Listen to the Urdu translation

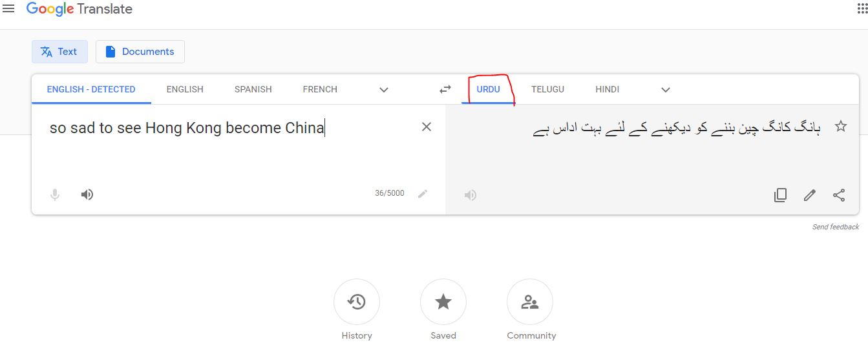pos(471,195)
